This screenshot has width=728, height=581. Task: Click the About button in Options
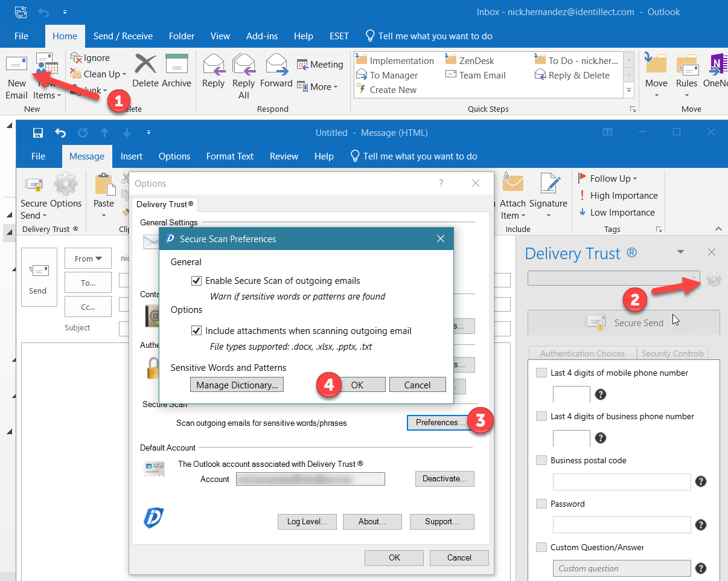tap(372, 521)
